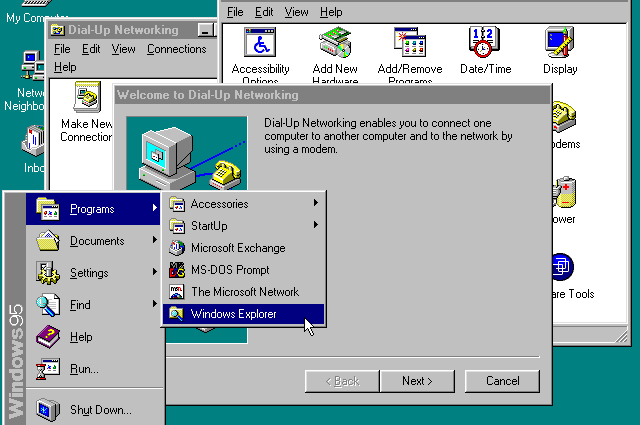Open the View menu in Control Panel
The width and height of the screenshot is (640, 425).
tap(296, 12)
